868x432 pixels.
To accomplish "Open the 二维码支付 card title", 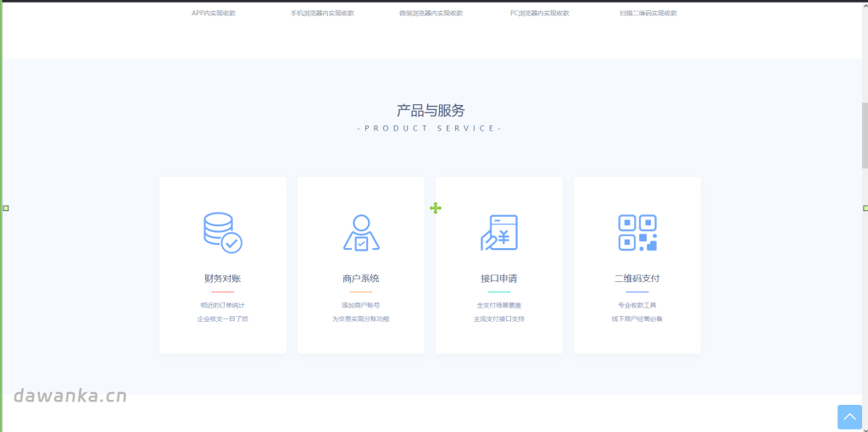I will point(637,278).
